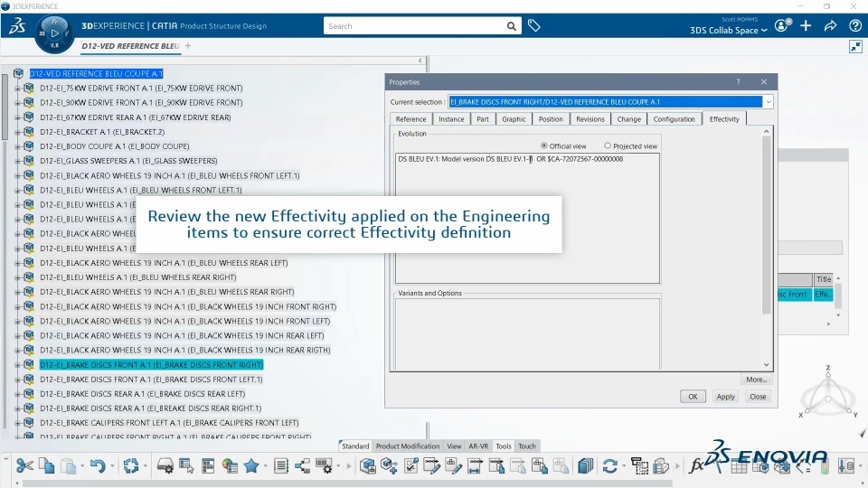Click the Cut scissors icon
868x488 pixels.
[x=25, y=466]
